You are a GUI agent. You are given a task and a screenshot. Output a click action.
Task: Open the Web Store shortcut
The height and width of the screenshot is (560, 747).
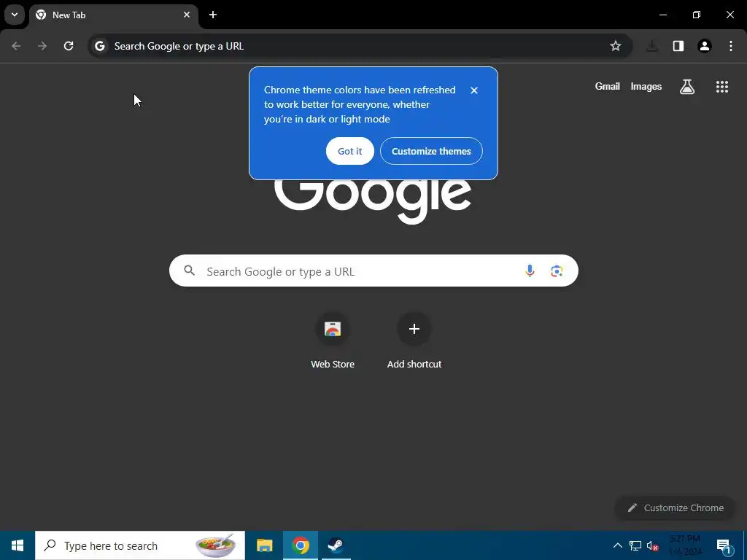[333, 340]
